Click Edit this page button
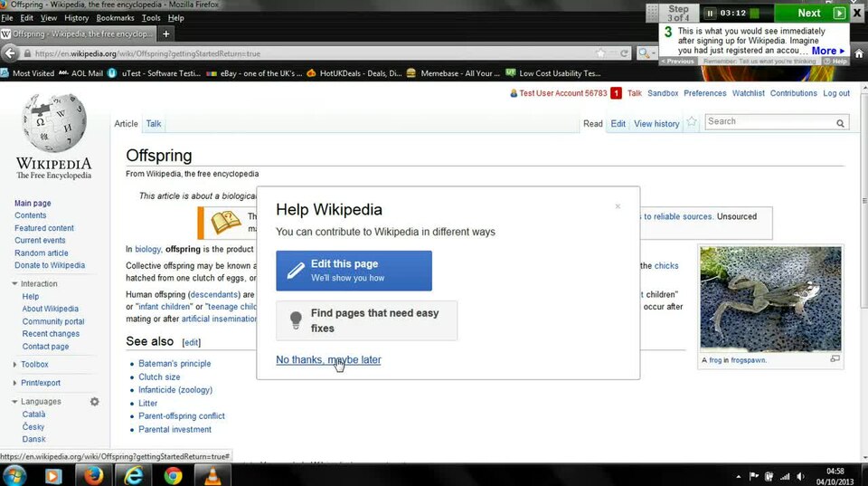Viewport: 868px width, 486px height. [354, 271]
